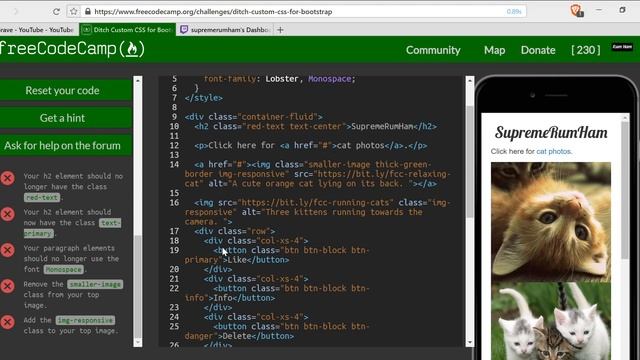Click the 0.89s load time indicator
The width and height of the screenshot is (640, 360).
click(x=514, y=12)
